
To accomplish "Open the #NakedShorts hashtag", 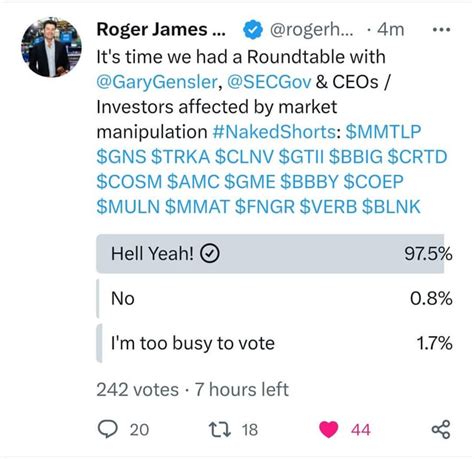I will coord(273,132).
